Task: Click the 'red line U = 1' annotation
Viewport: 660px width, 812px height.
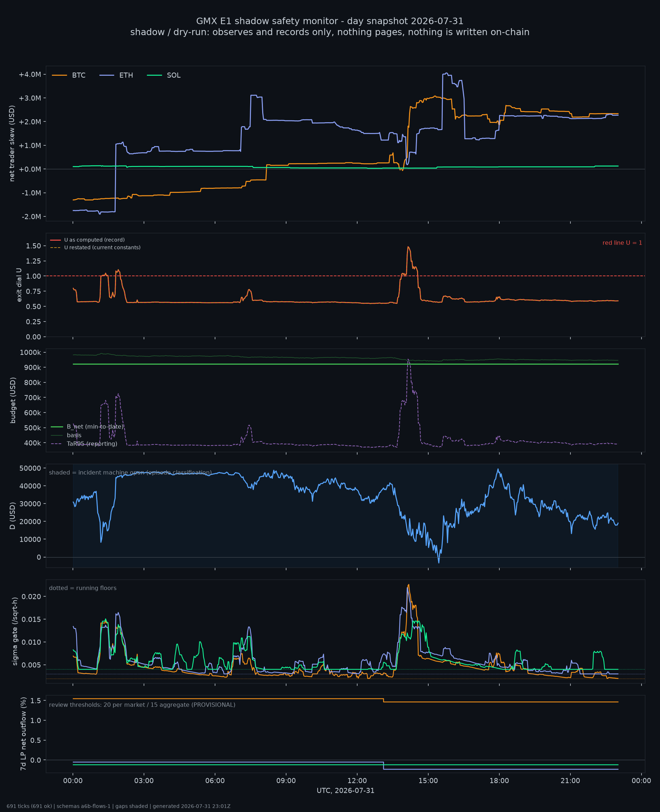Action: coord(622,243)
